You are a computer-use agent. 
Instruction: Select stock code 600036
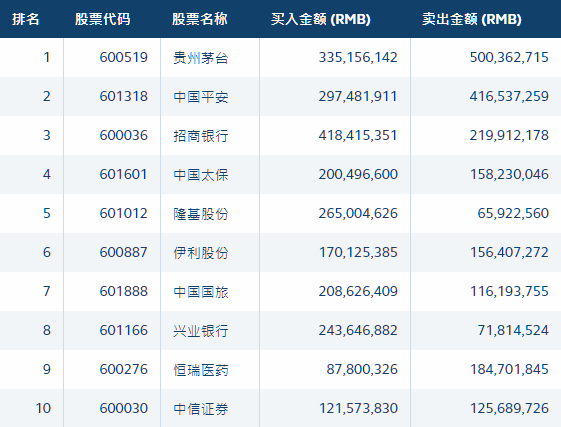tap(124, 135)
